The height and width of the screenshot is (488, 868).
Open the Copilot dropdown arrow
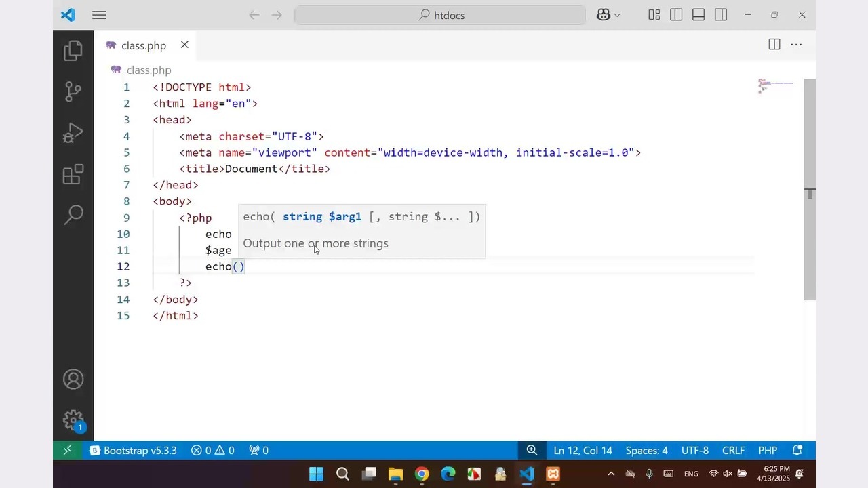point(617,15)
